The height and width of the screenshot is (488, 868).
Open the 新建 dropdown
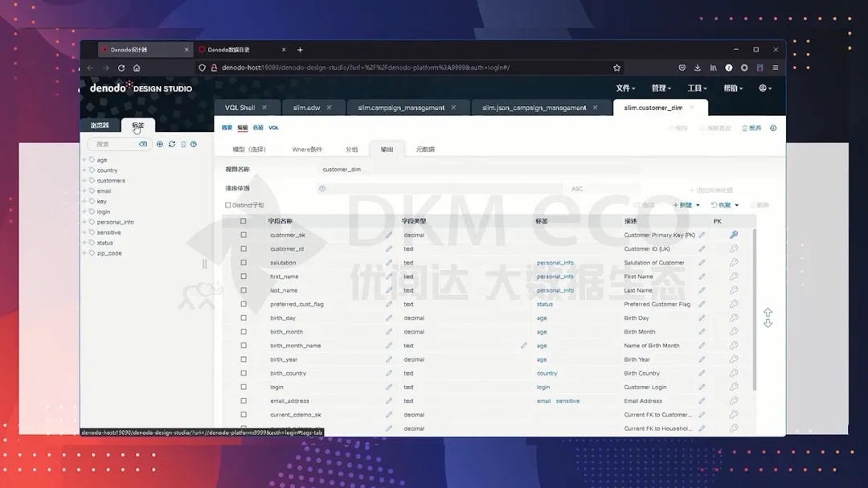686,205
